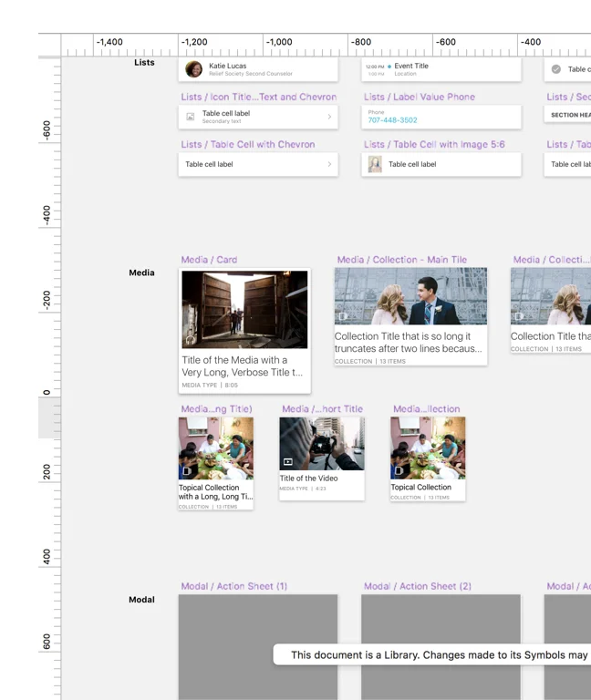Click Katie Lucas name text

tap(227, 66)
